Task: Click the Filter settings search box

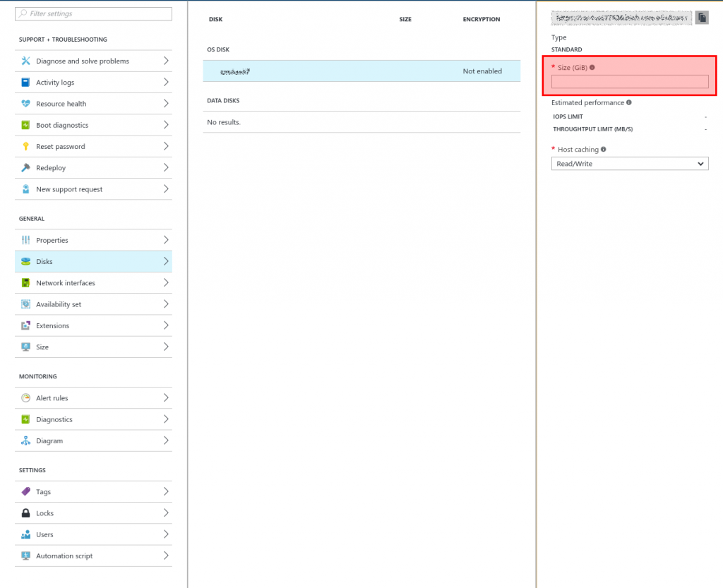Action: pyautogui.click(x=93, y=13)
